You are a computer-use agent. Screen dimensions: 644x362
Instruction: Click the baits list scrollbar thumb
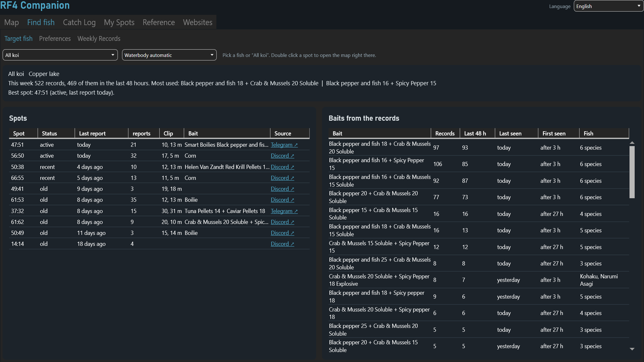point(632,172)
